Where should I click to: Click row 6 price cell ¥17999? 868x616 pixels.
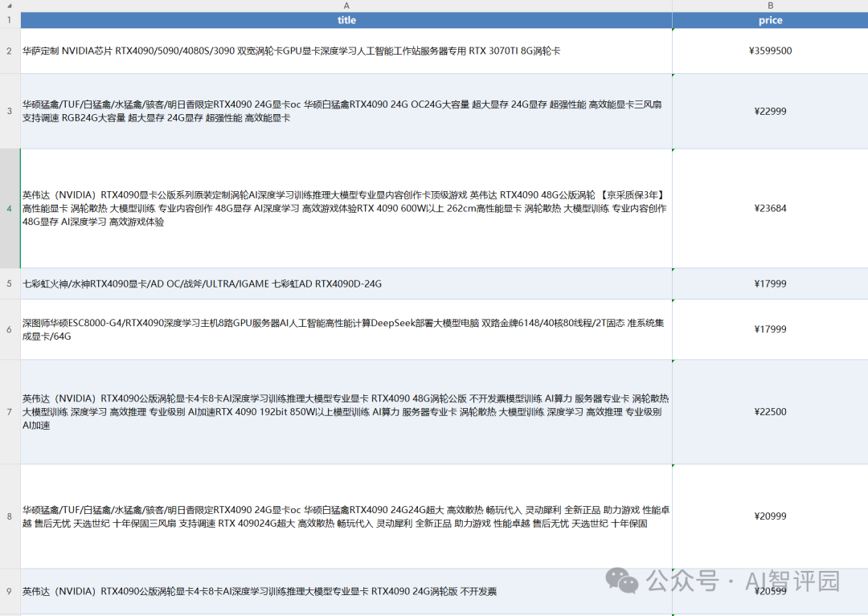click(770, 329)
